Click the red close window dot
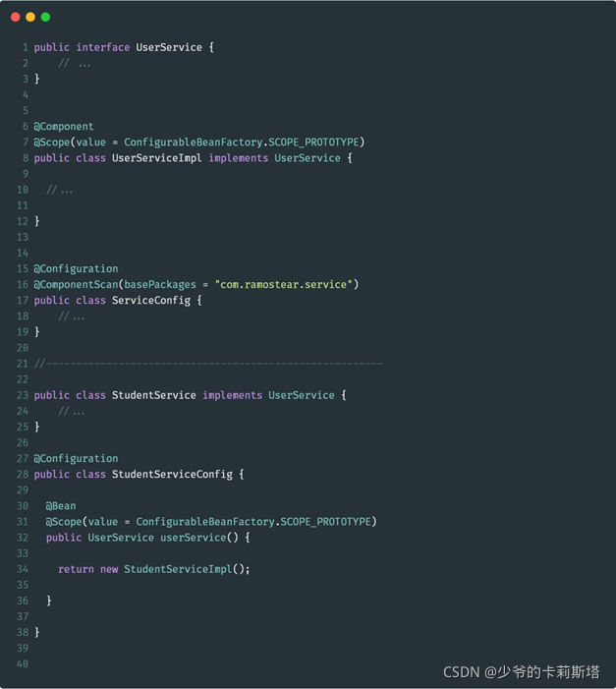The image size is (616, 689). pyautogui.click(x=16, y=17)
